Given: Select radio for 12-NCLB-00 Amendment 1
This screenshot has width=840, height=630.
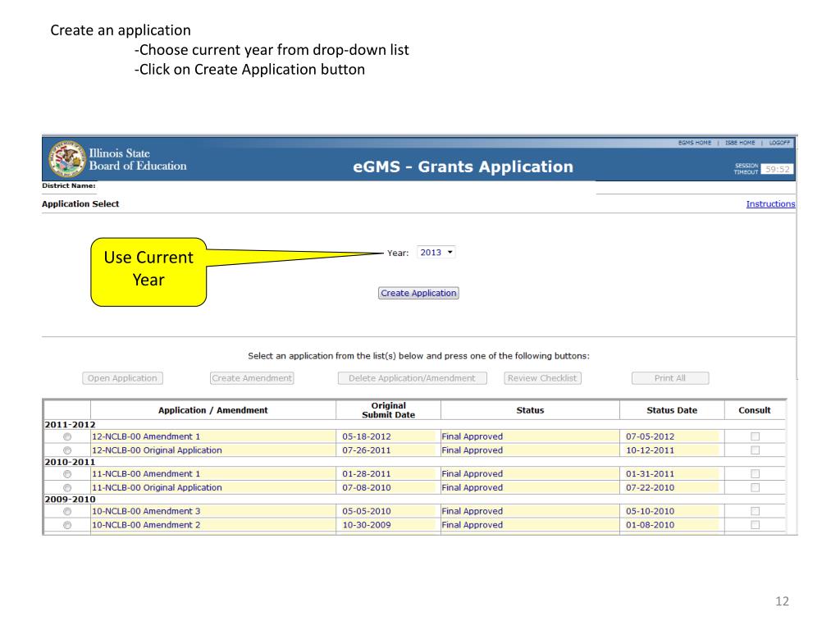Looking at the screenshot, I should click(x=67, y=436).
